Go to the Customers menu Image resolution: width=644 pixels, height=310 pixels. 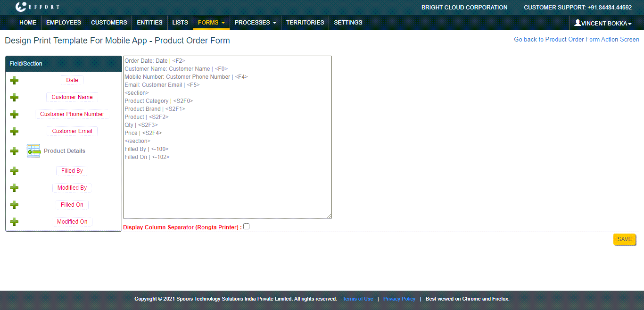pyautogui.click(x=109, y=23)
